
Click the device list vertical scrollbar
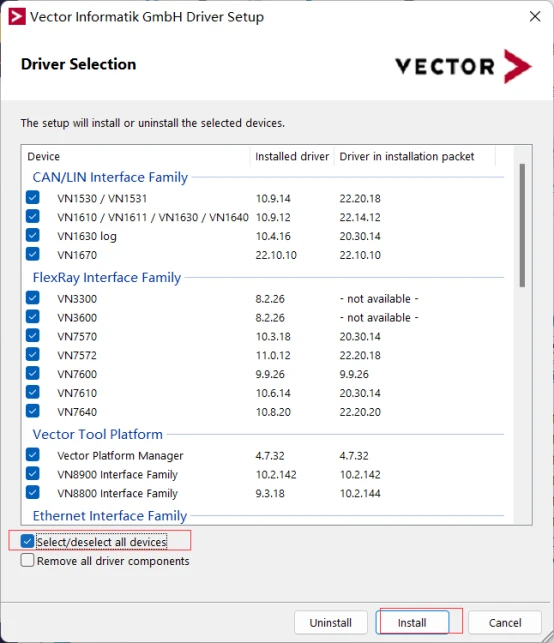(x=522, y=226)
